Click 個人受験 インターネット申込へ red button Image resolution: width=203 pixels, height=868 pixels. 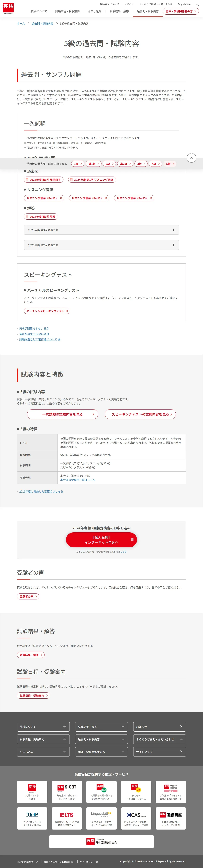(x=101, y=540)
